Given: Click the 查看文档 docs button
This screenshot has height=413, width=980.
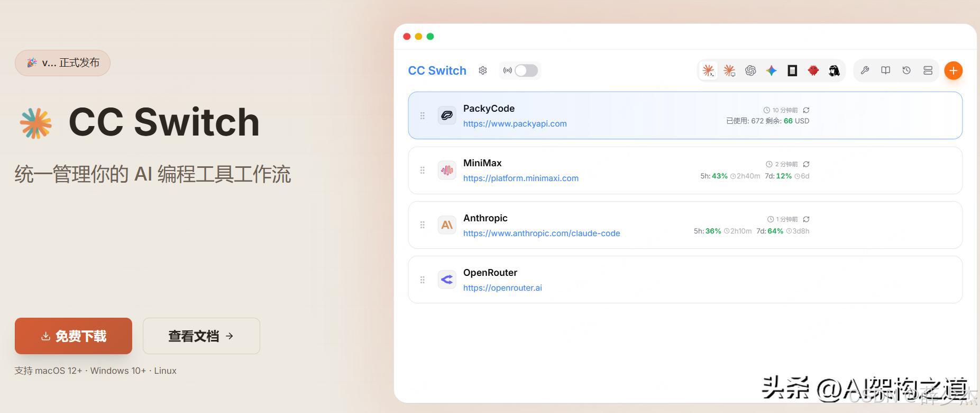Looking at the screenshot, I should tap(202, 336).
